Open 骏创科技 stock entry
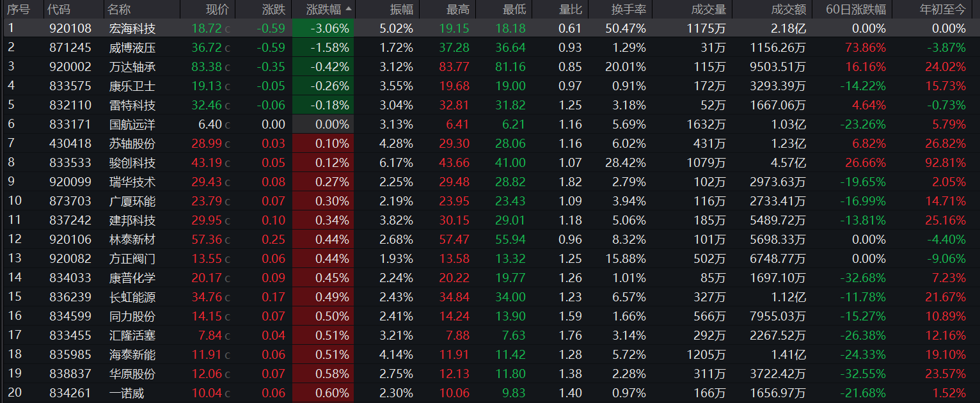980x403 pixels. [x=132, y=162]
